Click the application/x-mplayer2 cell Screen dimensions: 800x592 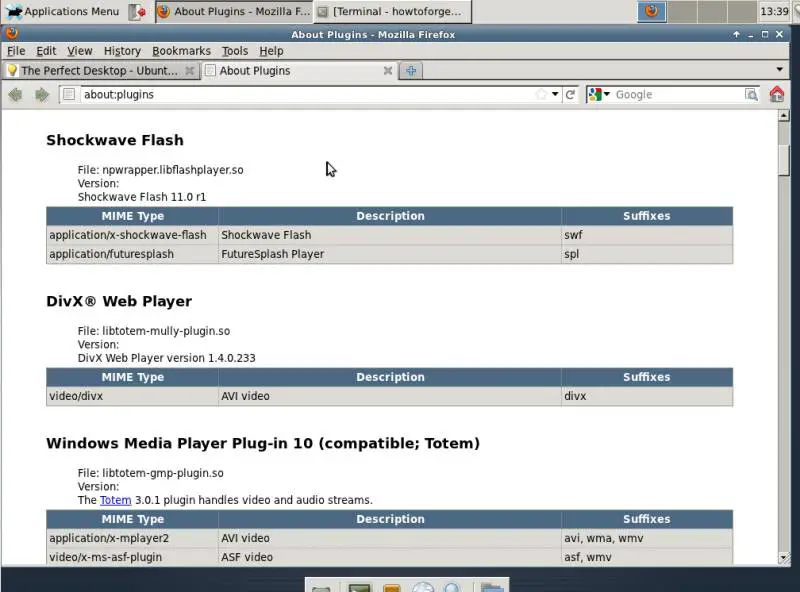click(x=132, y=538)
